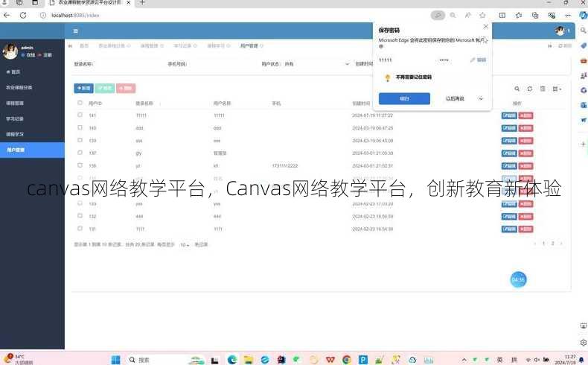Click the blue confirm button in password popup

(x=404, y=98)
